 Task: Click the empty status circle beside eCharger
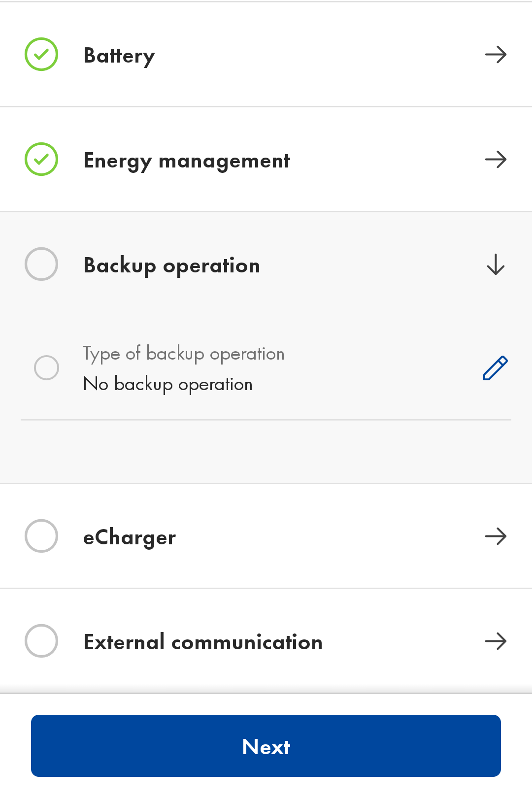click(41, 536)
